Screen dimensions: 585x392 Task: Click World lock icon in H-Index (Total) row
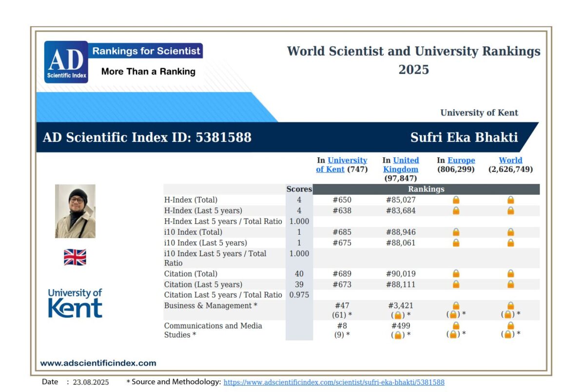pyautogui.click(x=510, y=200)
